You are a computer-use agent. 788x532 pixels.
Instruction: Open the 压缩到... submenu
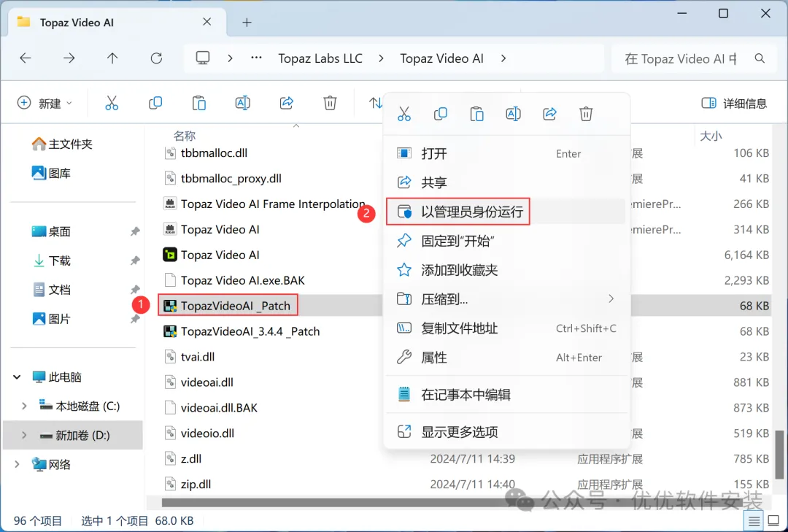pyautogui.click(x=507, y=299)
